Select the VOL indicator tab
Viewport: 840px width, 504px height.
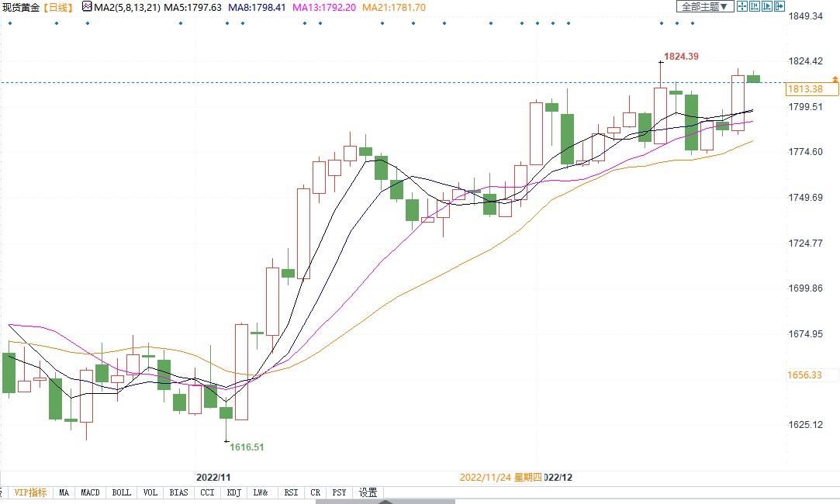pyautogui.click(x=150, y=492)
